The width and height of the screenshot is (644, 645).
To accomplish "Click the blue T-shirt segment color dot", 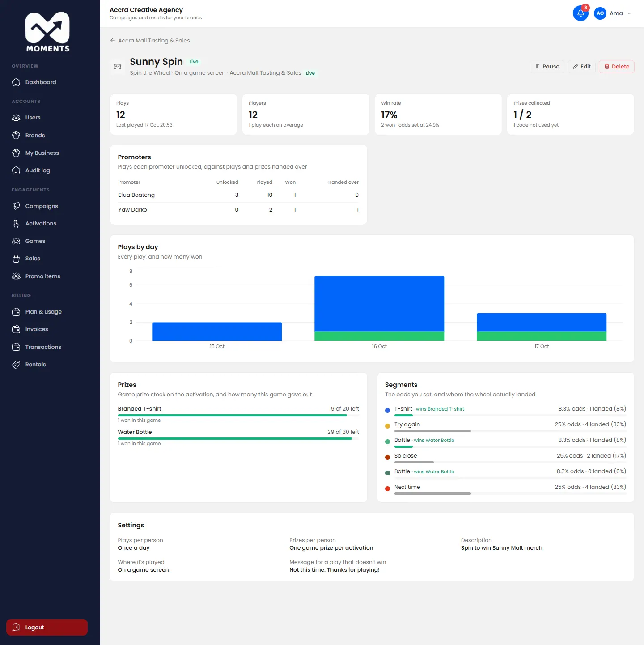I will [387, 410].
